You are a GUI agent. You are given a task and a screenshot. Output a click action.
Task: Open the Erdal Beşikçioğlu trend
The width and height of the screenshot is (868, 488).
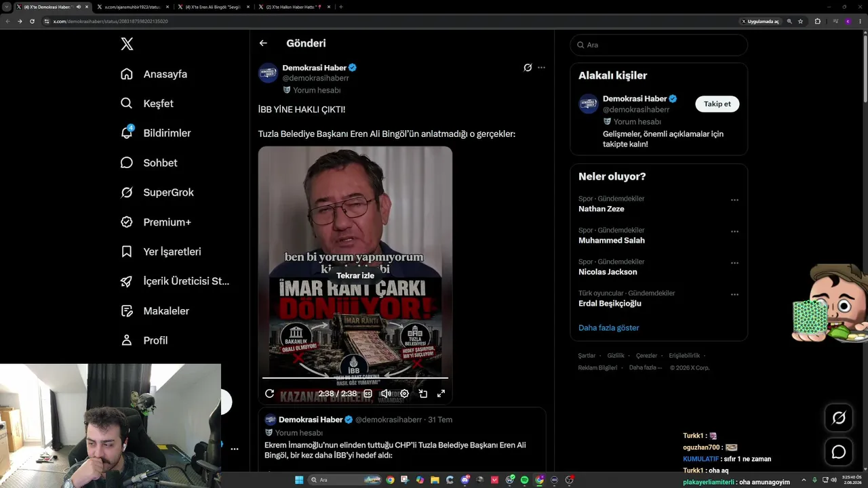[610, 304]
